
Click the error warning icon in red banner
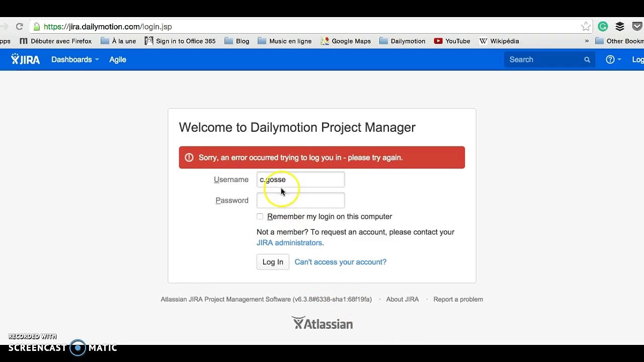coord(189,157)
